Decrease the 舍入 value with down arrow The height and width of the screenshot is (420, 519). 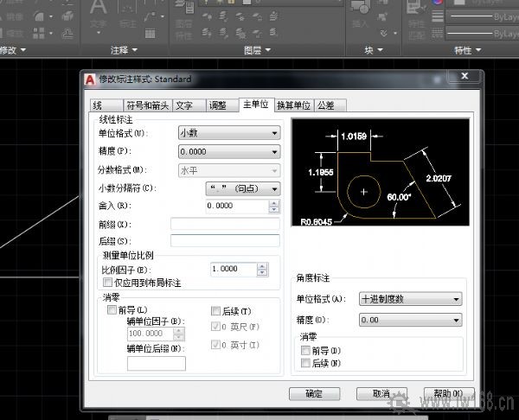pos(274,209)
